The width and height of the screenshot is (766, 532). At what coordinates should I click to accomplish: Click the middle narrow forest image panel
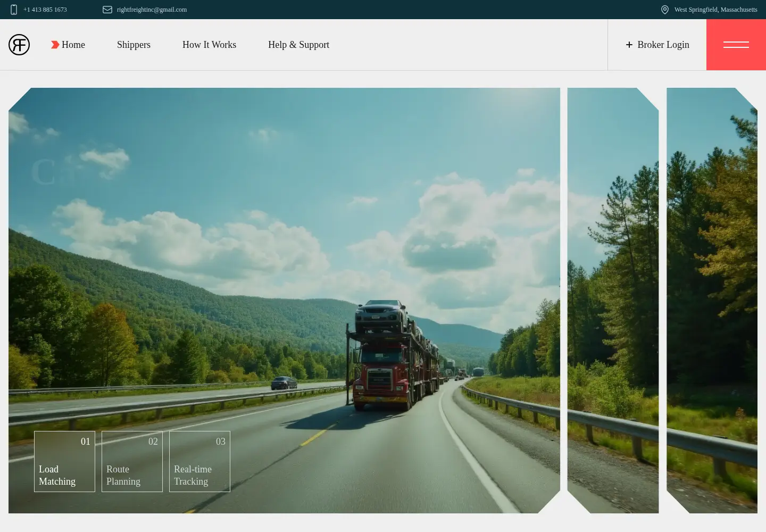point(613,301)
